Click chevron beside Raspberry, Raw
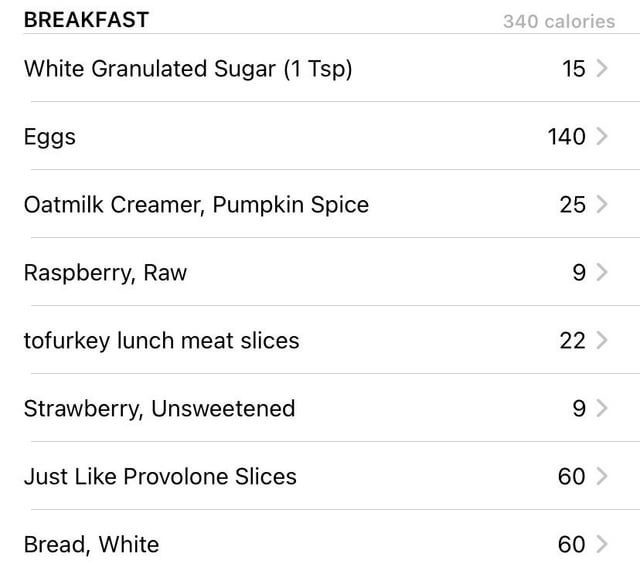The width and height of the screenshot is (640, 567). coord(602,272)
